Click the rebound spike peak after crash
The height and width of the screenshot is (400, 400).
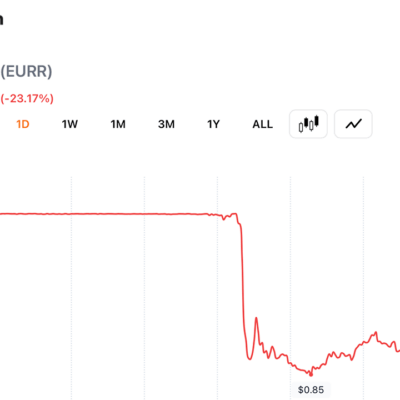pyautogui.click(x=256, y=318)
